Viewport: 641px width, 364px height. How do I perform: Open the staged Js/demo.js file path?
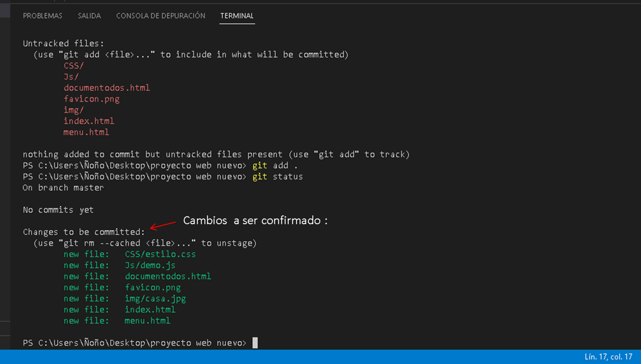pos(150,265)
